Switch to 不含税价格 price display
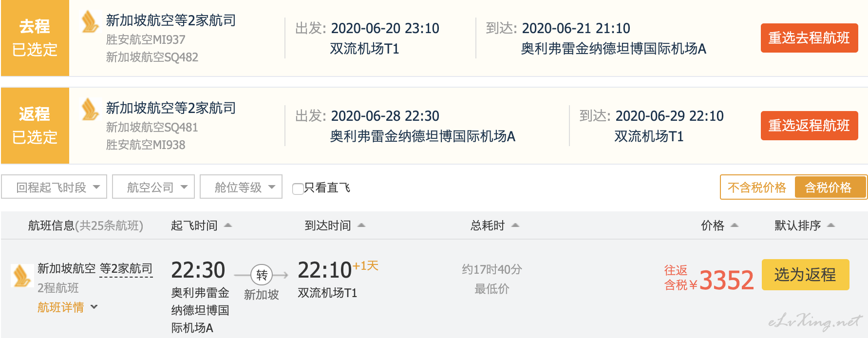 pos(757,188)
